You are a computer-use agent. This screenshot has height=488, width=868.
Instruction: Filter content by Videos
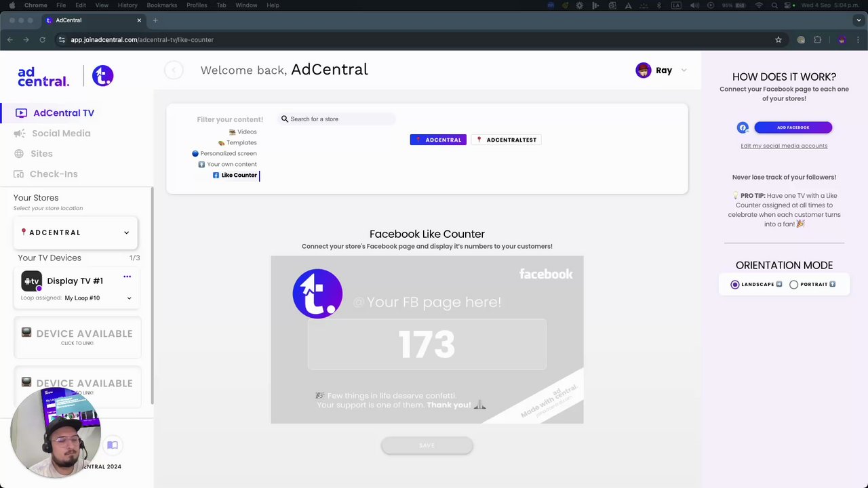tap(243, 131)
